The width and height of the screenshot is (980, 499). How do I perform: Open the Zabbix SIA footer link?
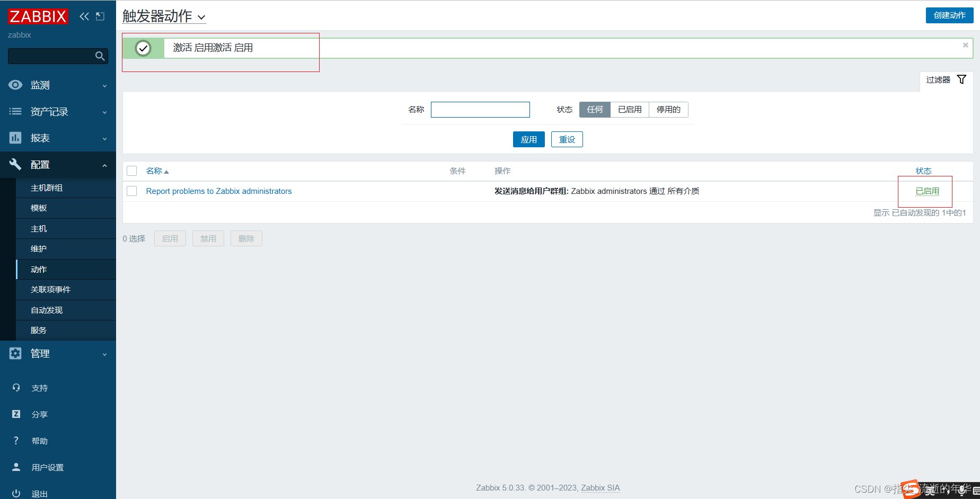600,488
